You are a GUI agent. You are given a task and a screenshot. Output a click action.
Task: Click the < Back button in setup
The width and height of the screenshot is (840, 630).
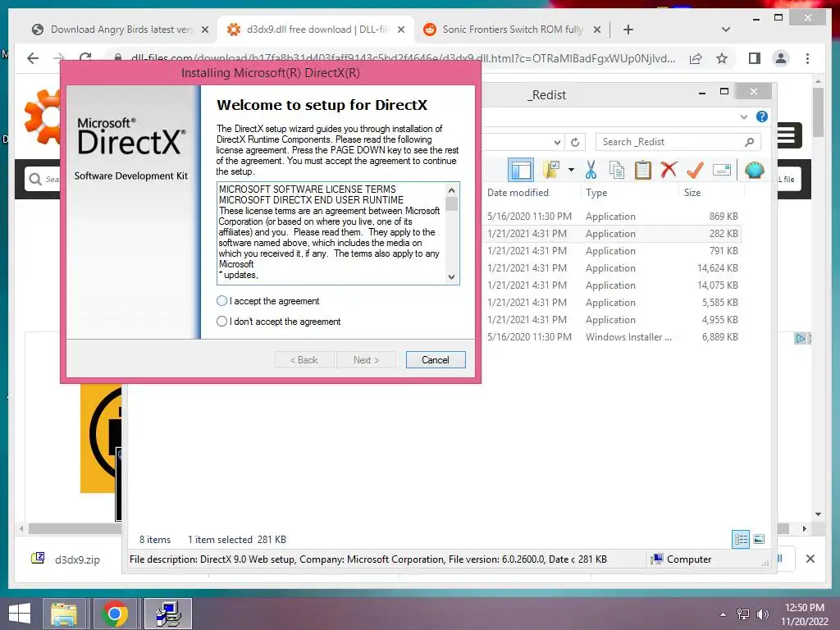tap(304, 360)
